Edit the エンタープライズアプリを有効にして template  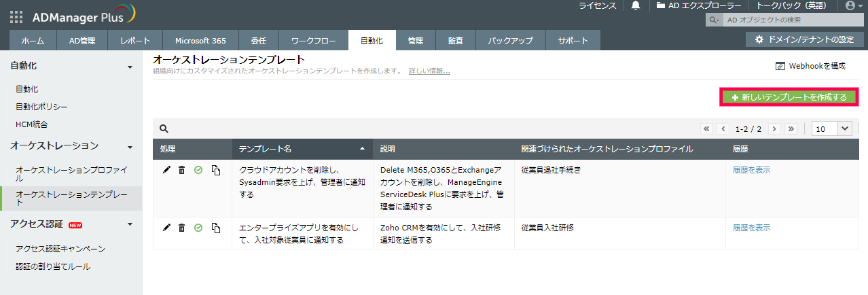(167, 227)
